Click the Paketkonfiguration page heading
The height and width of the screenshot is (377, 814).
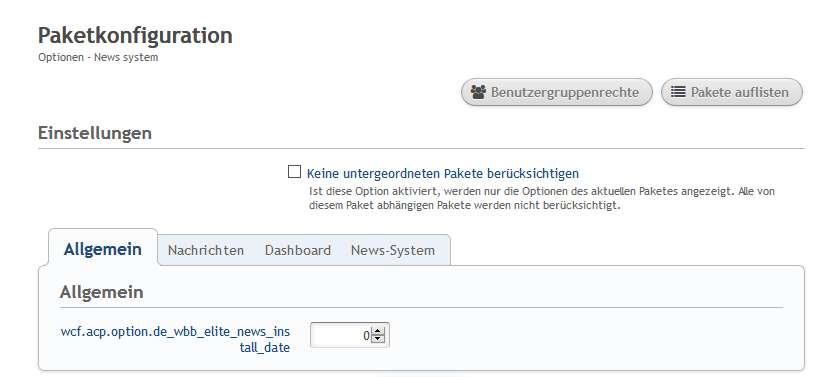(135, 36)
